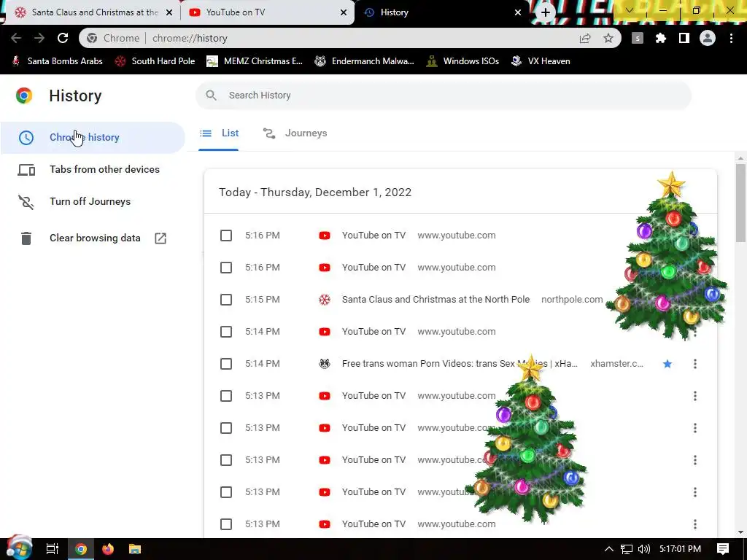Click external-link icon beside Clear browsing data

click(160, 238)
